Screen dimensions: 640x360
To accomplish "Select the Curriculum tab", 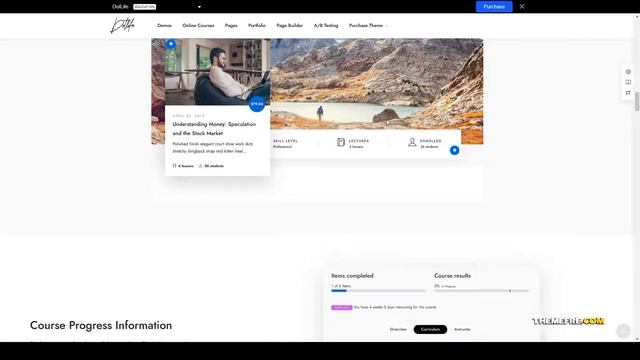I will (430, 329).
